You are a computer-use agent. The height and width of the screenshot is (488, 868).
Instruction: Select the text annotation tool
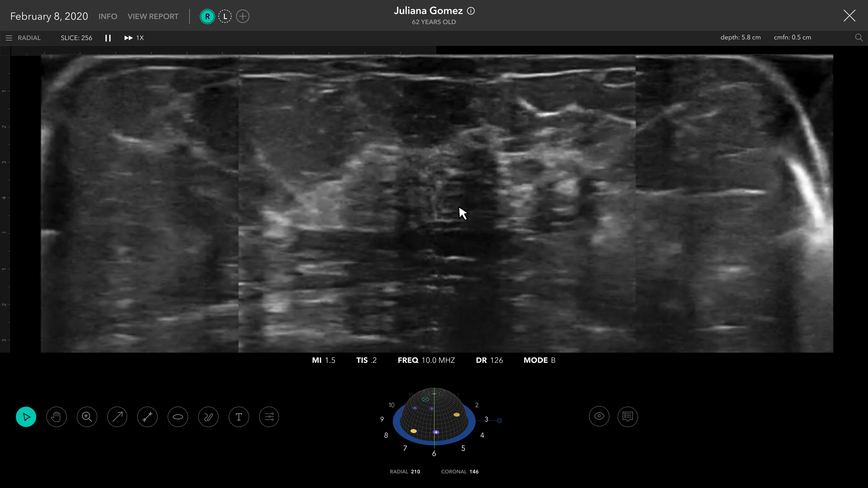pos(239,417)
